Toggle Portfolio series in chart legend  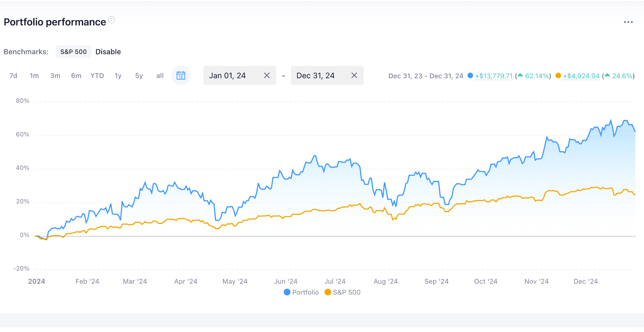click(x=301, y=292)
